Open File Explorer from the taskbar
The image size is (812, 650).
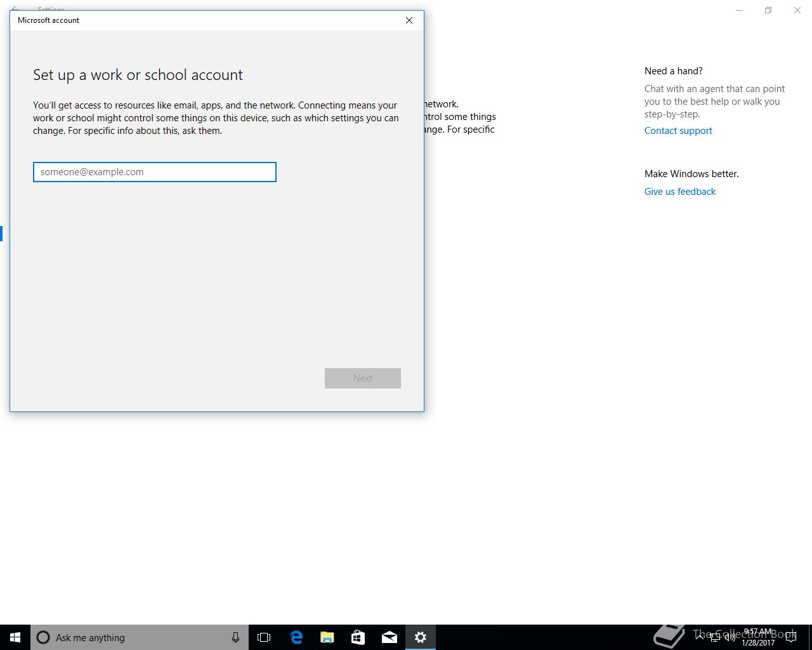click(x=327, y=637)
